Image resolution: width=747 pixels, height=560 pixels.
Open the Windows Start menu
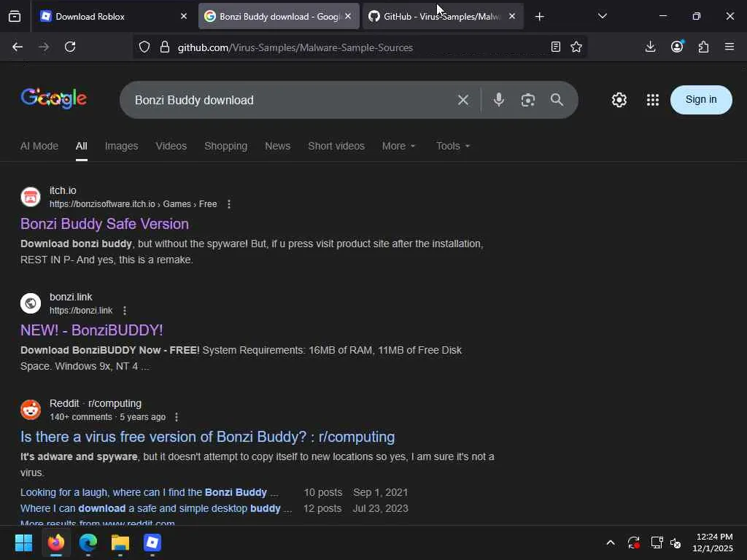pos(23,542)
